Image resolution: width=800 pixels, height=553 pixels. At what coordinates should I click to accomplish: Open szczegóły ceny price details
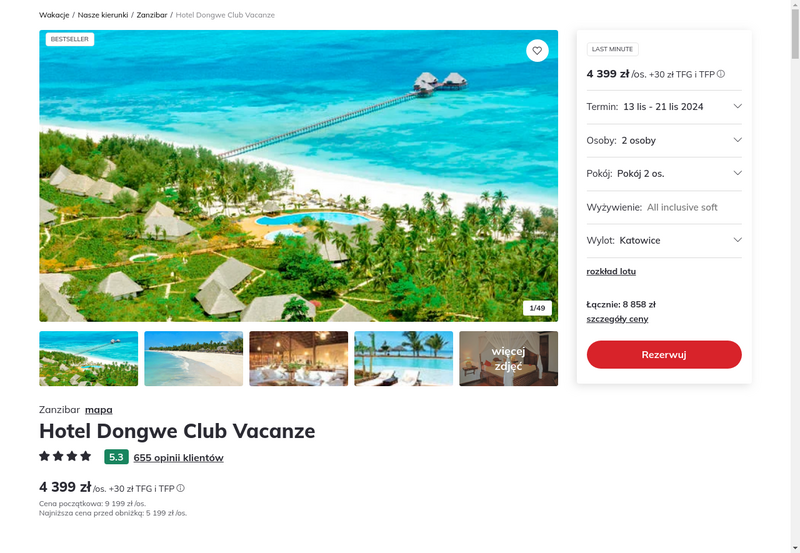[x=617, y=319]
